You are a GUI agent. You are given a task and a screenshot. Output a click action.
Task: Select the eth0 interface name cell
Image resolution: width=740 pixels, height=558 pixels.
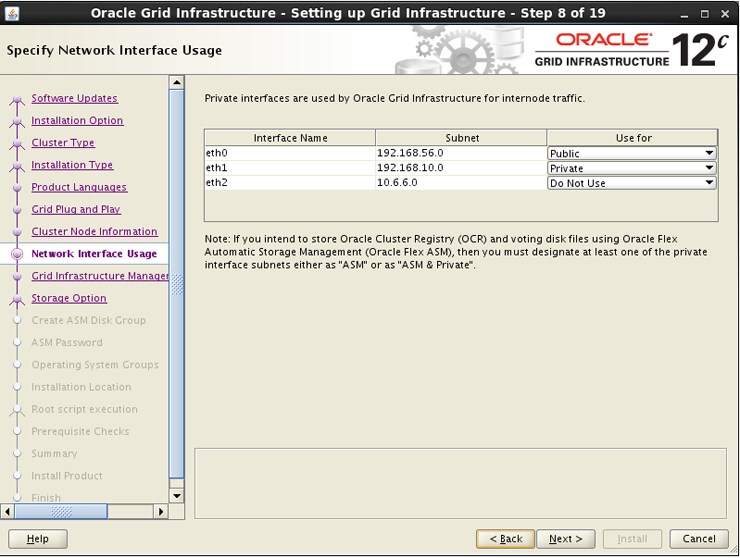point(290,153)
